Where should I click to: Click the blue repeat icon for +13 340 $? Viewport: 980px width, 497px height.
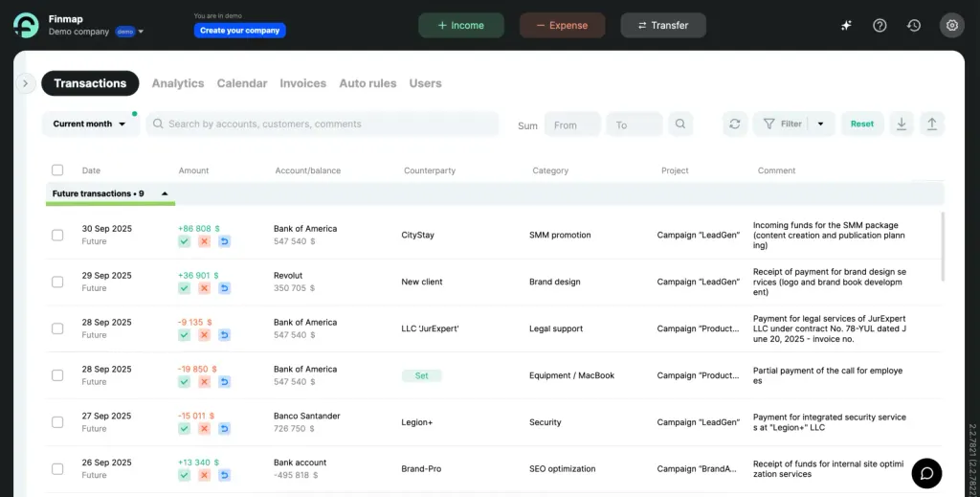tap(224, 475)
